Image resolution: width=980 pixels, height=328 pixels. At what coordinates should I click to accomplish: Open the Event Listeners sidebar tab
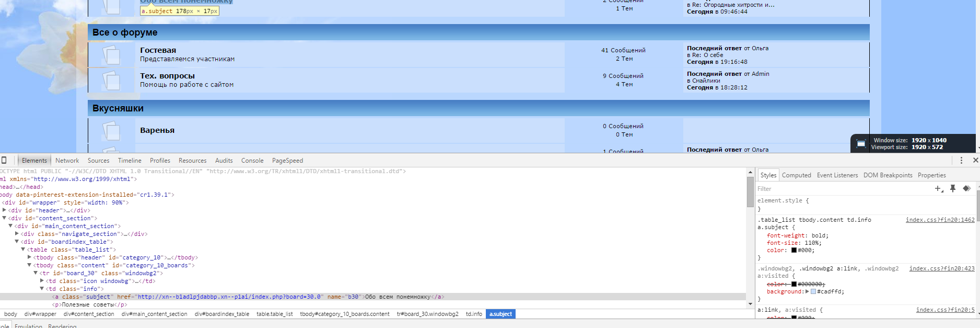[837, 175]
